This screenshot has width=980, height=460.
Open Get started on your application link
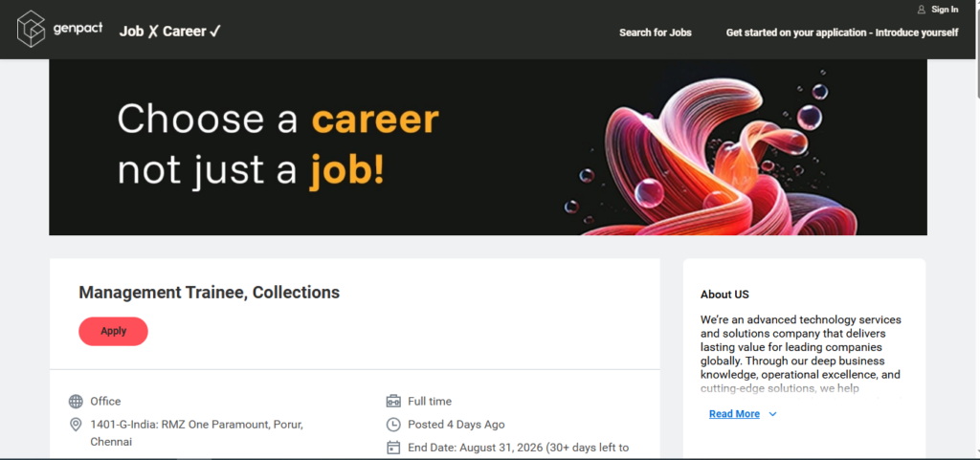[842, 33]
